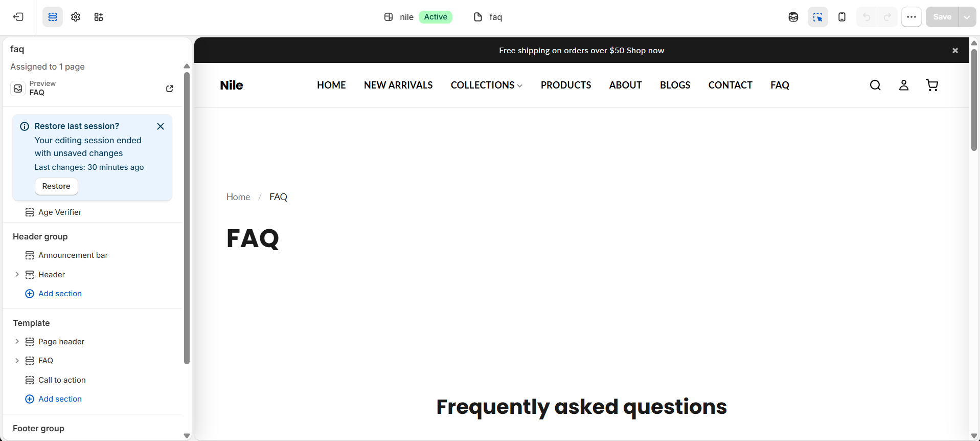Click the Active status badge

coord(436,17)
